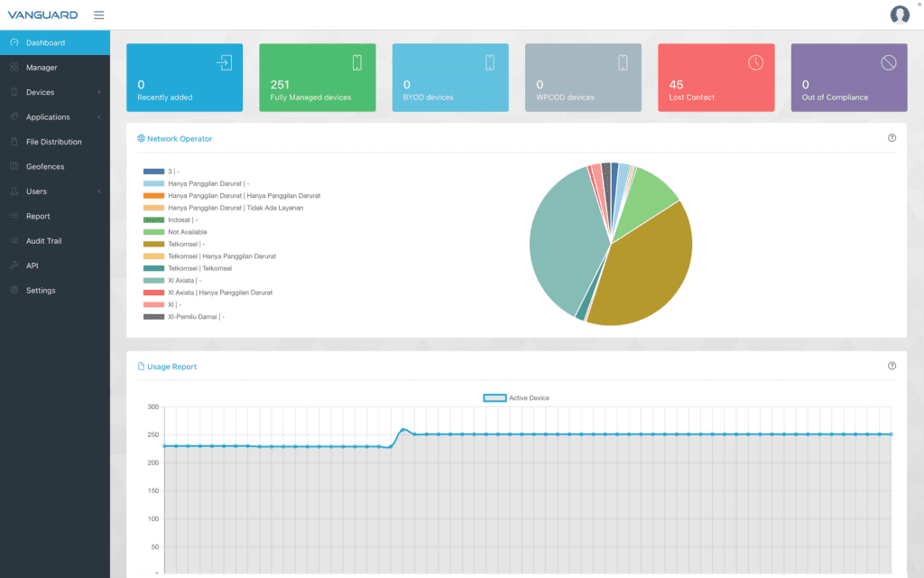924x578 pixels.
Task: Toggle the 'XI-Pemilu Damai | -' legend swatch
Action: 153,317
